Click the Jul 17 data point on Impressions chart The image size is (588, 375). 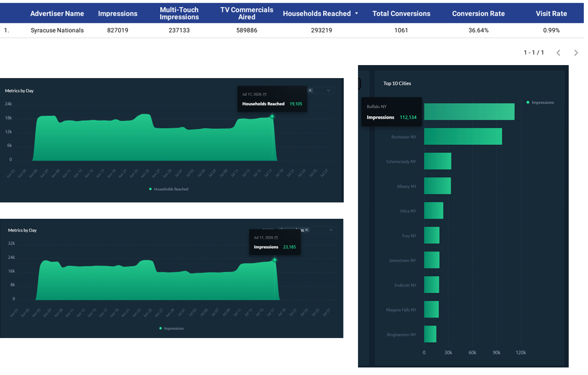coord(275,260)
